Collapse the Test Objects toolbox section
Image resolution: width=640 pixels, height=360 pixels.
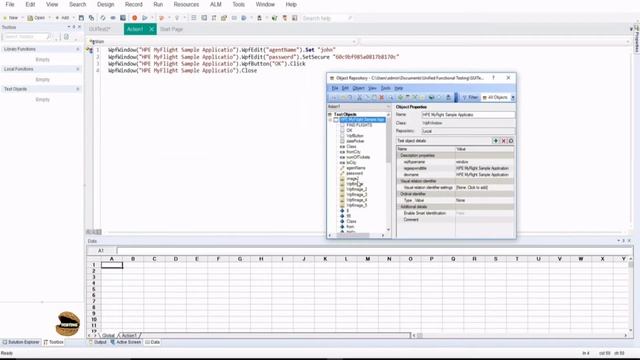(78, 89)
